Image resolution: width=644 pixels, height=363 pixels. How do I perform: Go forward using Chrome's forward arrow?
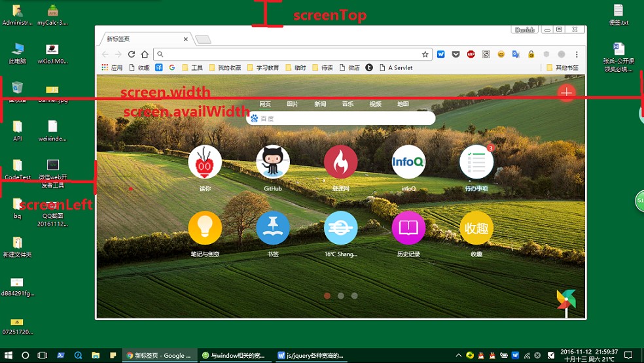(118, 54)
